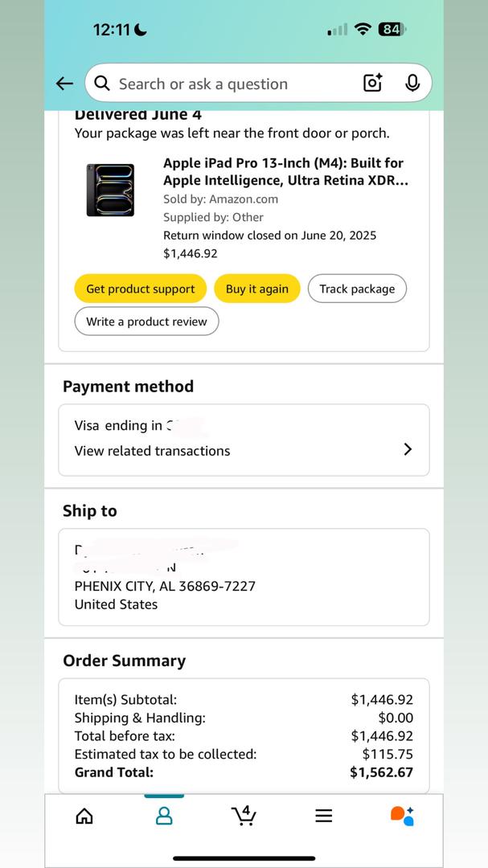Expand View related transactions chevron
The height and width of the screenshot is (868, 488).
click(x=408, y=449)
